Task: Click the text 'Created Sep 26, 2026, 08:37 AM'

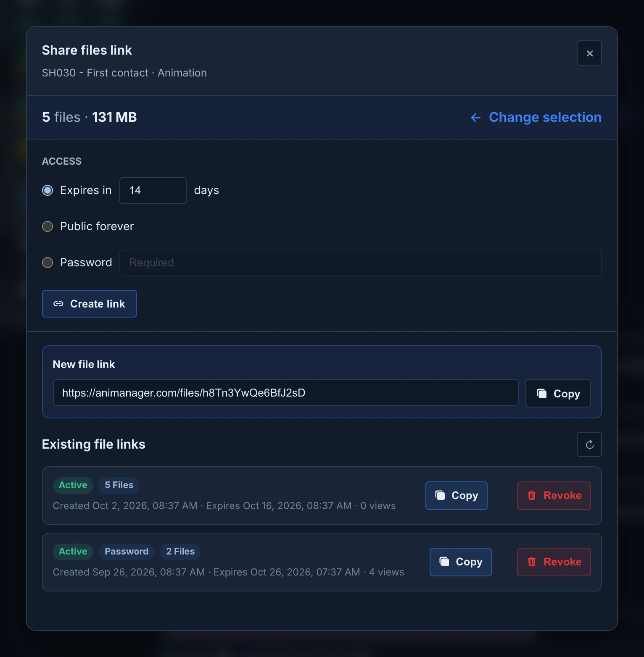Action: click(129, 572)
